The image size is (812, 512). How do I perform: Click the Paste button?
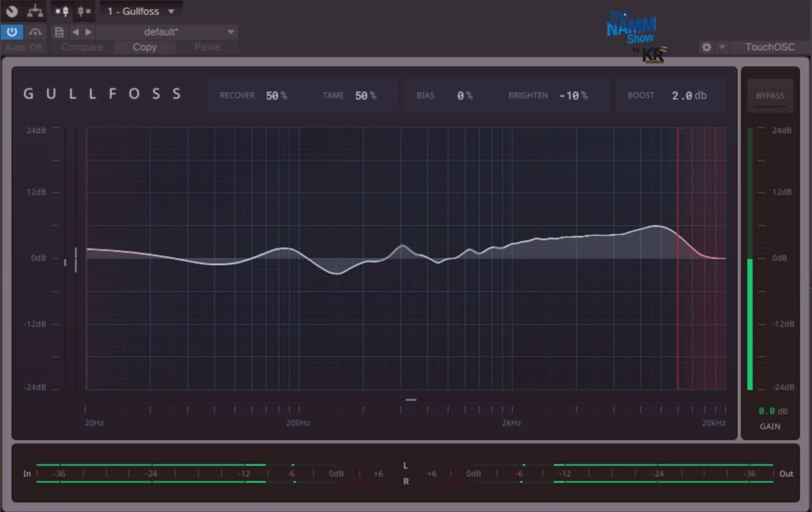point(206,47)
